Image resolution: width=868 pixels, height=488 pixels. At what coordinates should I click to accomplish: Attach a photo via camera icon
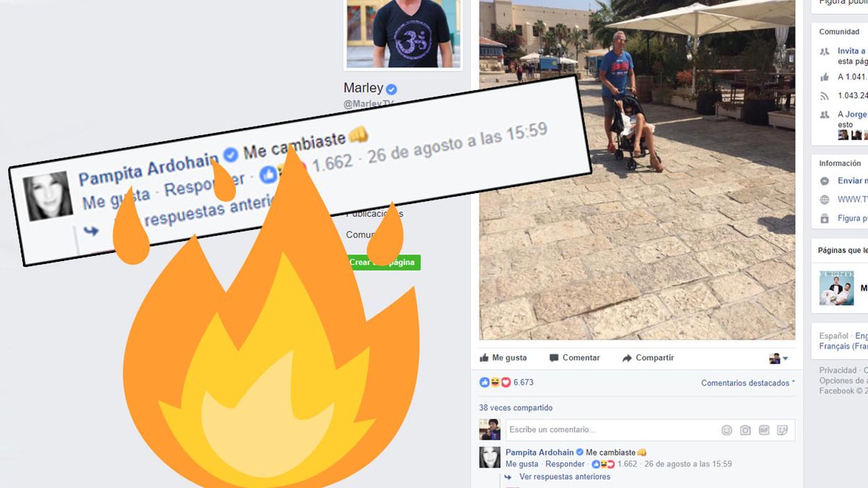[745, 430]
